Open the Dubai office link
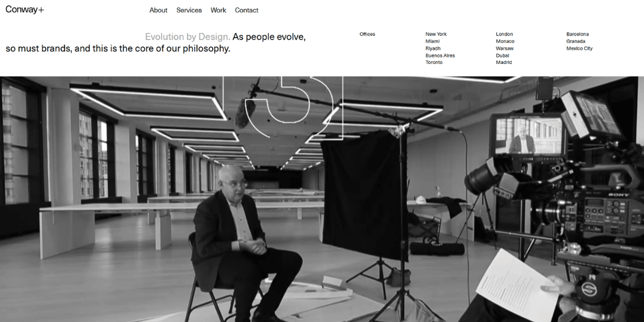 502,55
